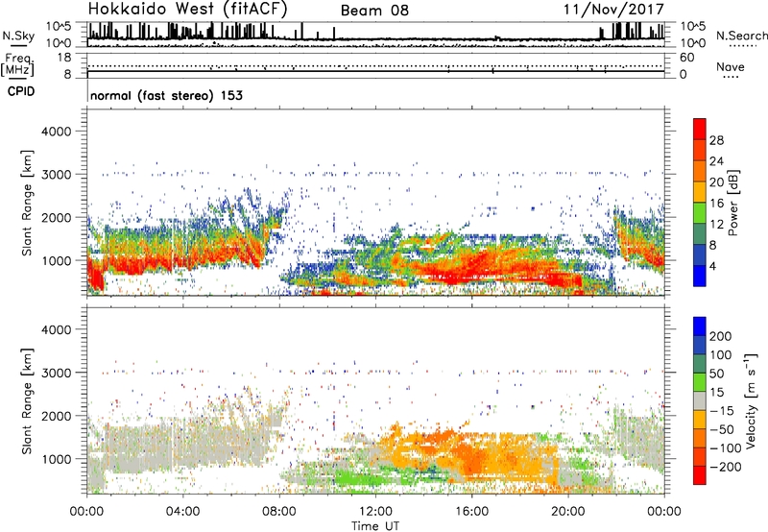Click the date '11/Nov/2017'
The height and width of the screenshot is (532, 768).
(613, 10)
